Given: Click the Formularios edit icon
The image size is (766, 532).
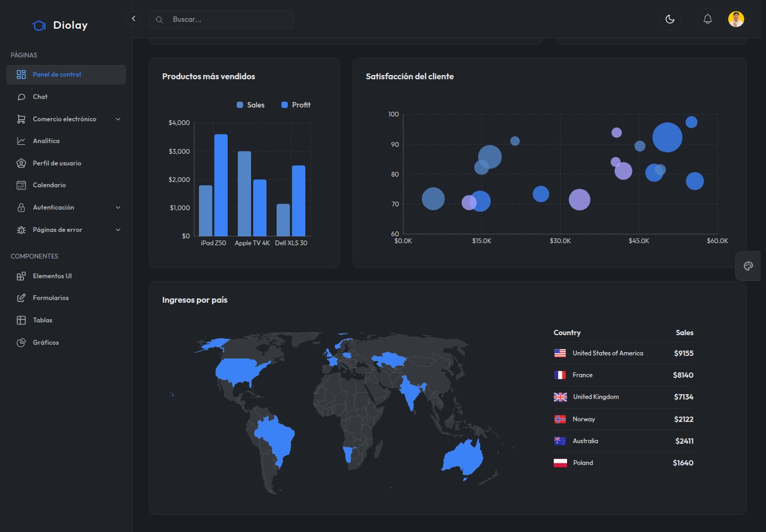Looking at the screenshot, I should pyautogui.click(x=21, y=298).
